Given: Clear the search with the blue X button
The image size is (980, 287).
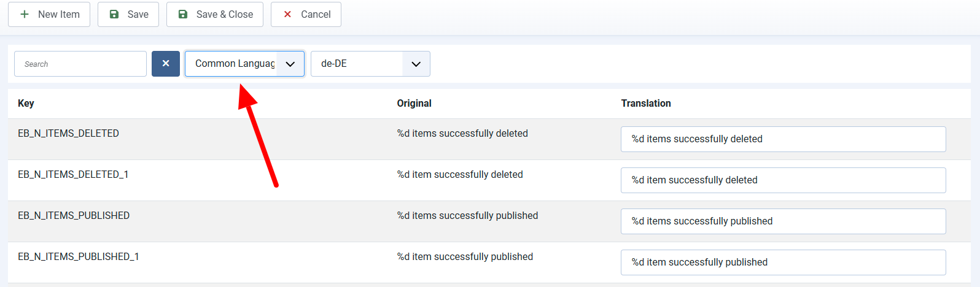Looking at the screenshot, I should click(166, 64).
